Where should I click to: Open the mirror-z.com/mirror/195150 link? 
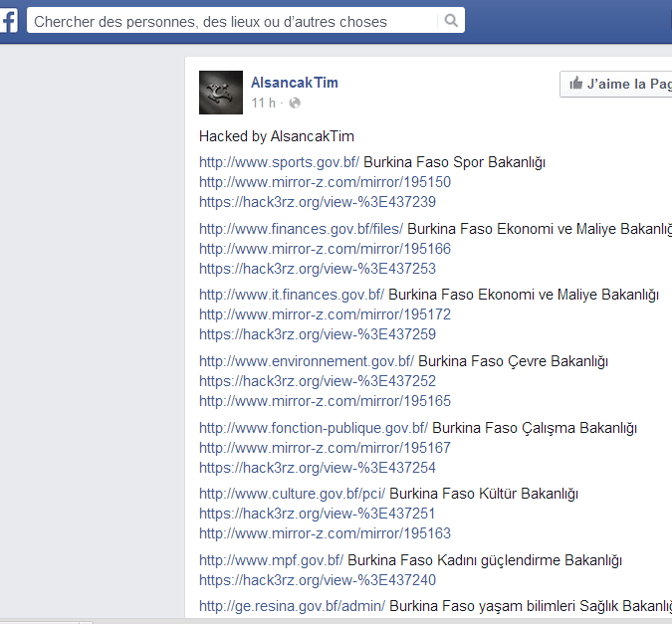coord(325,182)
